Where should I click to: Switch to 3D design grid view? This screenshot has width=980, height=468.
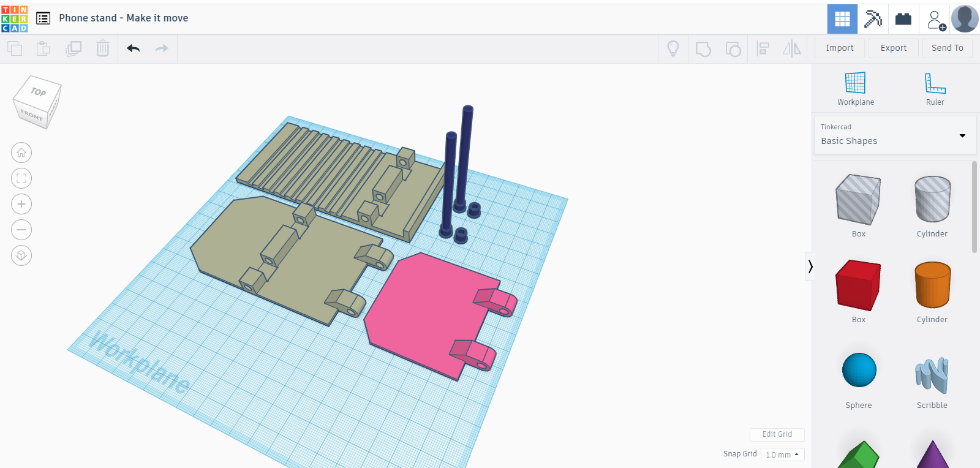tap(842, 19)
